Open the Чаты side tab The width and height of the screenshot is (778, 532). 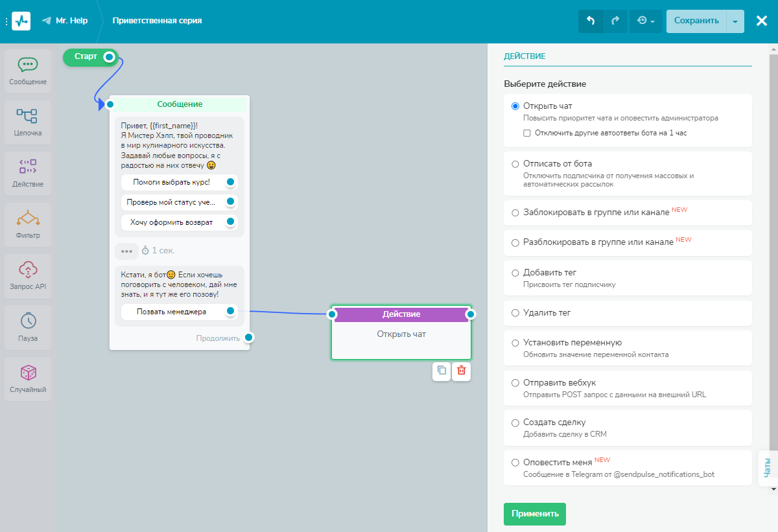(768, 468)
